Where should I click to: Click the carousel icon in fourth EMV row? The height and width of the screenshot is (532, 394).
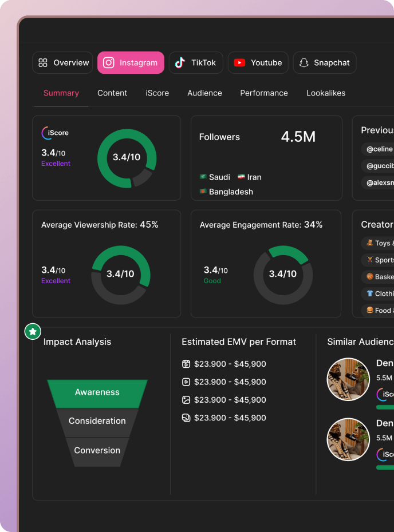coord(186,418)
